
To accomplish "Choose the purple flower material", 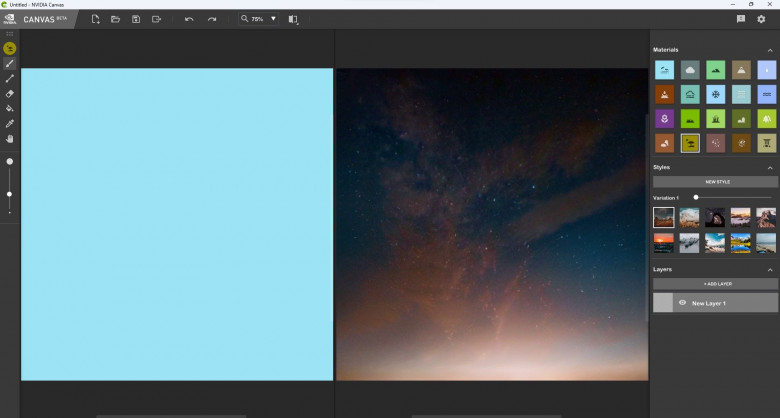I will click(x=664, y=119).
